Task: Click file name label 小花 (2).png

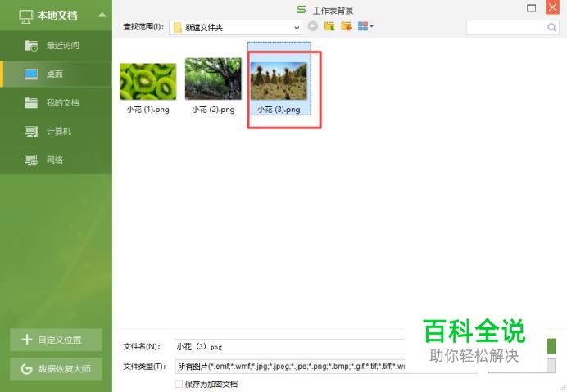Action: pos(213,110)
